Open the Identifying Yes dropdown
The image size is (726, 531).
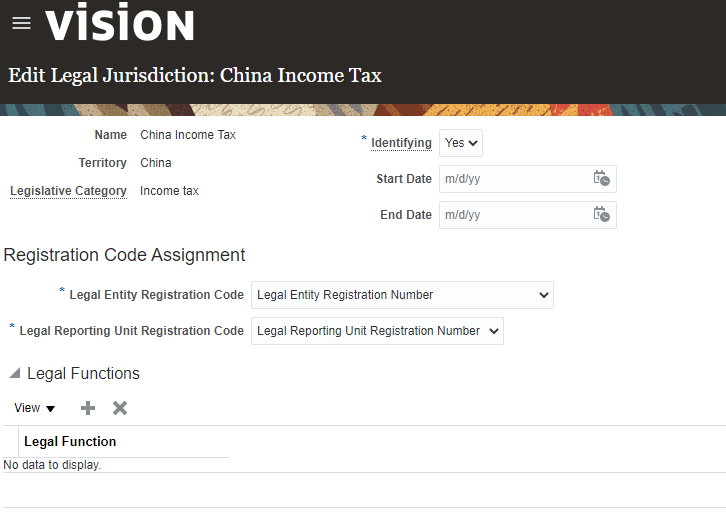(x=461, y=143)
